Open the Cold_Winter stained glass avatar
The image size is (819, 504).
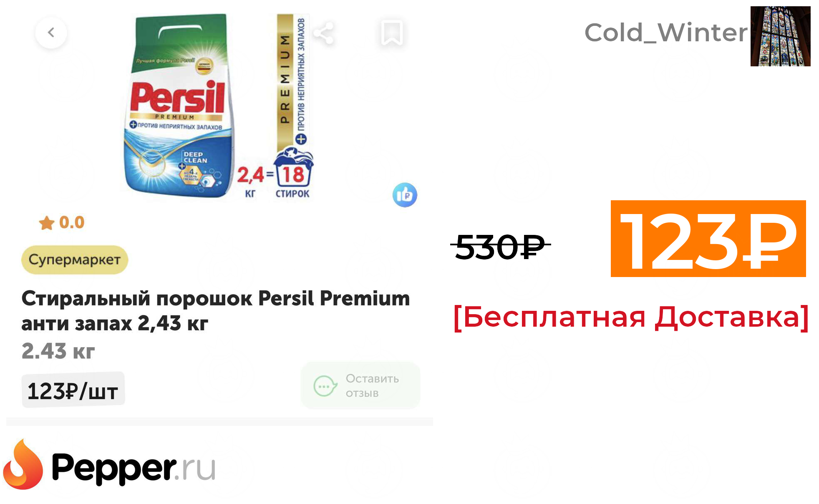point(780,36)
